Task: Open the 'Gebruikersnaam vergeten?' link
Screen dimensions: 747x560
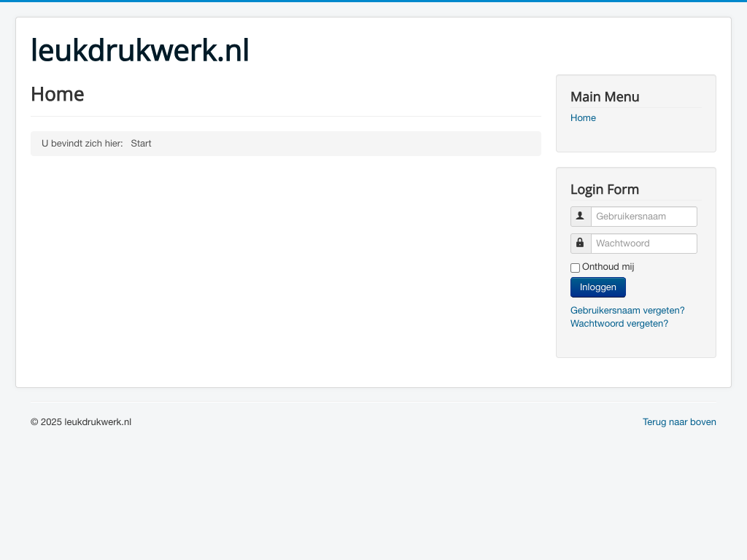Action: [627, 311]
